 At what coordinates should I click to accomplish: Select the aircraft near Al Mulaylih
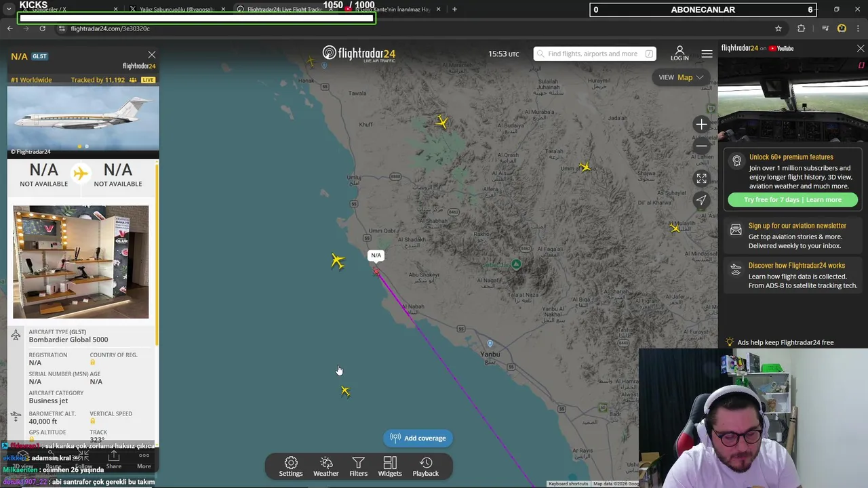click(x=674, y=228)
